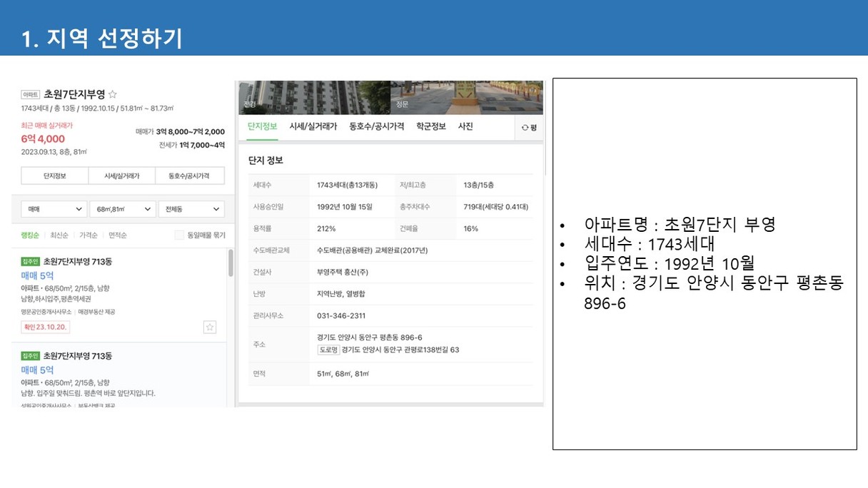View the 정문 photo thumbnail
Screen dimensions: 868x488
coord(467,97)
